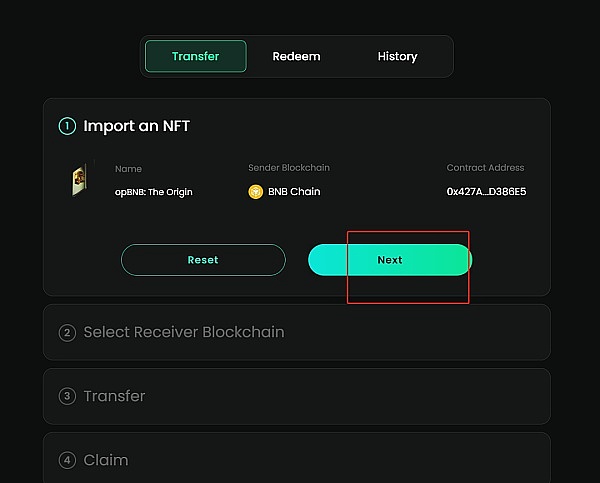Click the step 4 circle icon
Viewport: 600px width, 483px height.
[x=68, y=460]
